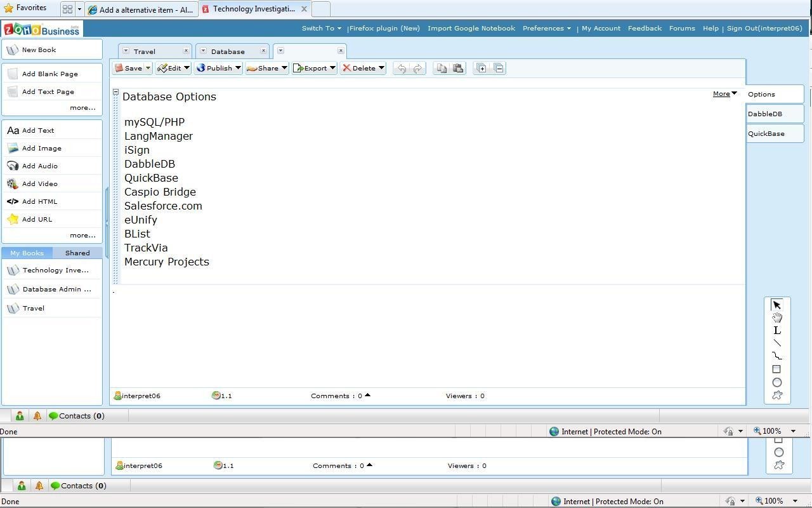
Task: Select the L text tool
Action: [x=776, y=330]
